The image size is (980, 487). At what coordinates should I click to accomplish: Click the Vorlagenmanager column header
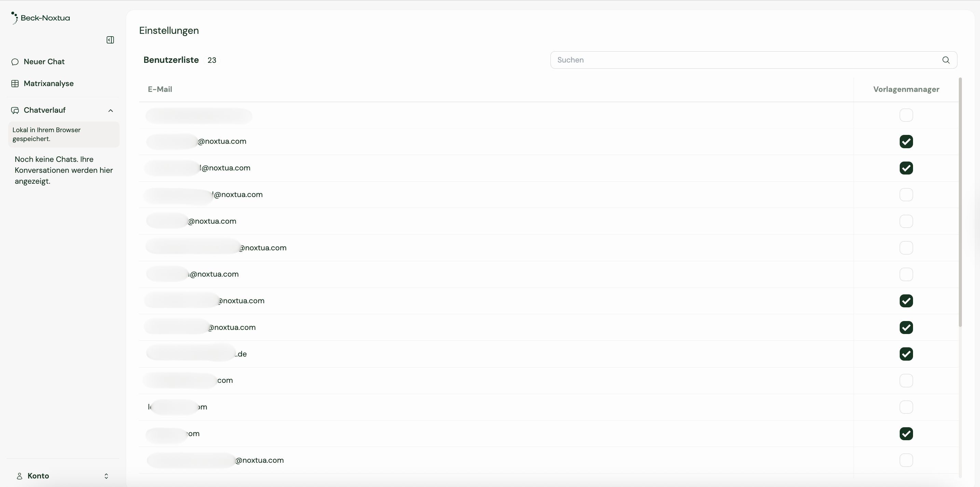(906, 89)
